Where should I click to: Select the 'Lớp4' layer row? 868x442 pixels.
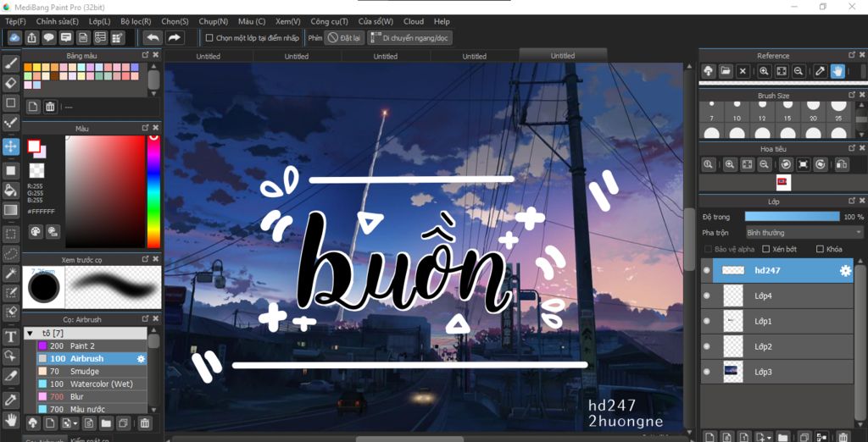pyautogui.click(x=777, y=296)
